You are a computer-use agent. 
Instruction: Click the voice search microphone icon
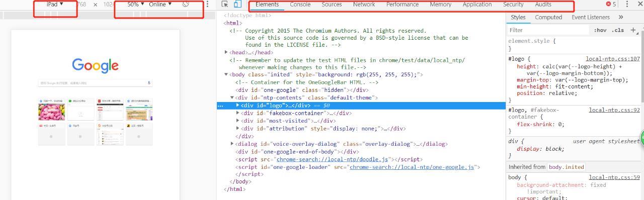pos(149,83)
